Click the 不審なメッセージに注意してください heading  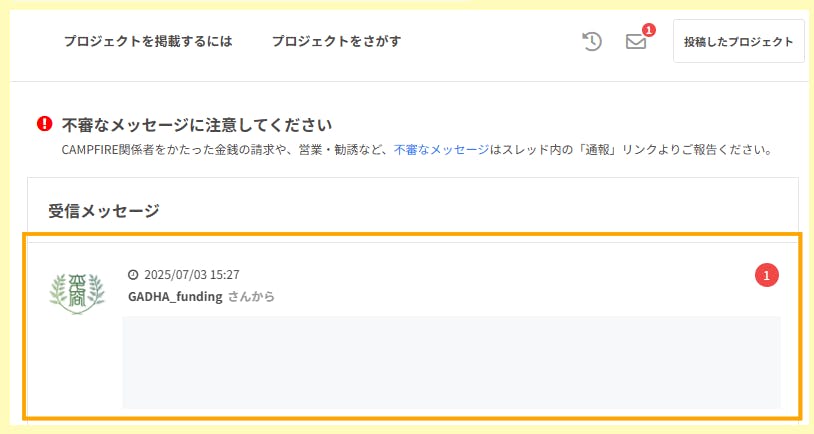pos(197,125)
